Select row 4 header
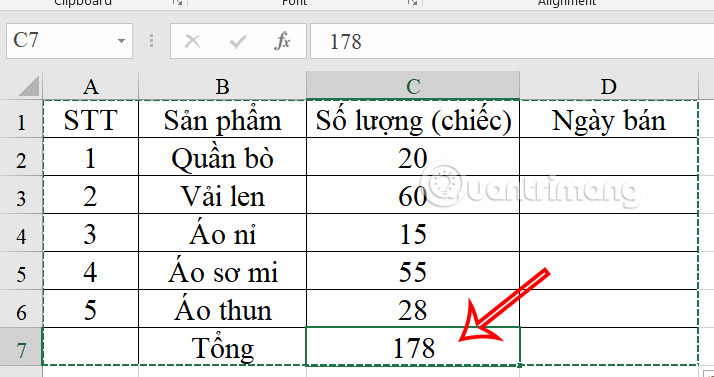 coord(21,233)
